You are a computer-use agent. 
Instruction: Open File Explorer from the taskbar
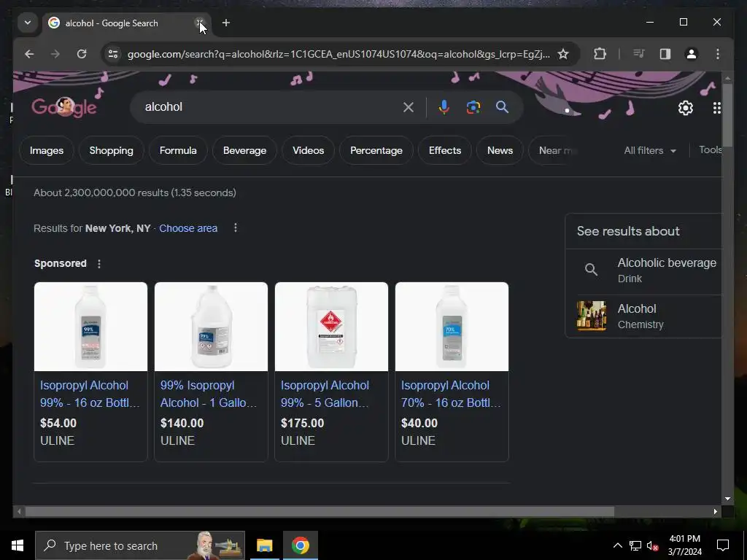click(264, 545)
